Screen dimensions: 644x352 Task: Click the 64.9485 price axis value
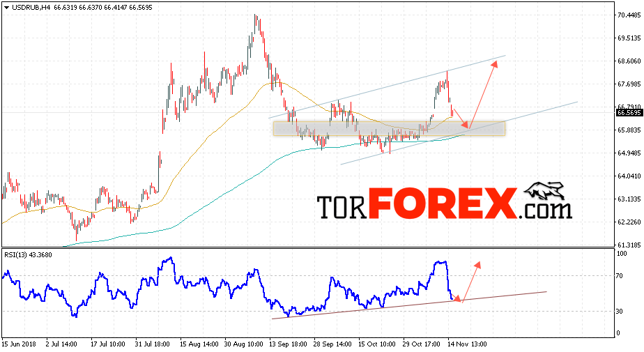[629, 153]
